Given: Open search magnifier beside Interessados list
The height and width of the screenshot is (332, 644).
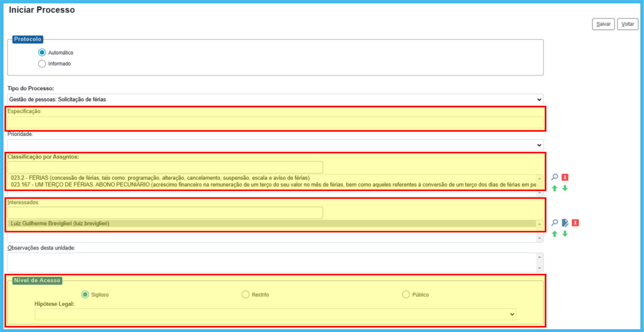Looking at the screenshot, I should (554, 223).
